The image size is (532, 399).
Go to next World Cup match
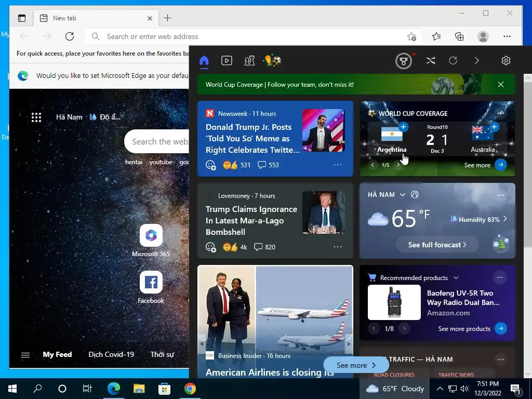[398, 165]
